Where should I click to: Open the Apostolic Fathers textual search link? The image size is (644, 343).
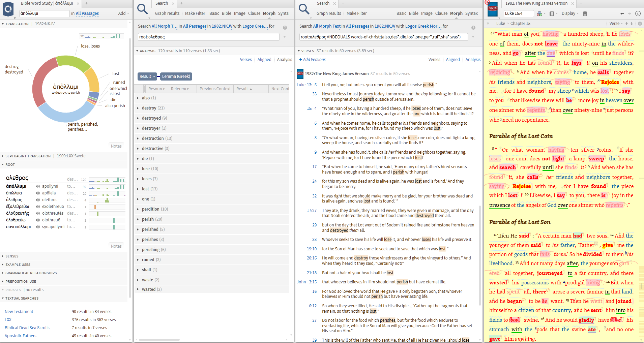click(x=21, y=336)
